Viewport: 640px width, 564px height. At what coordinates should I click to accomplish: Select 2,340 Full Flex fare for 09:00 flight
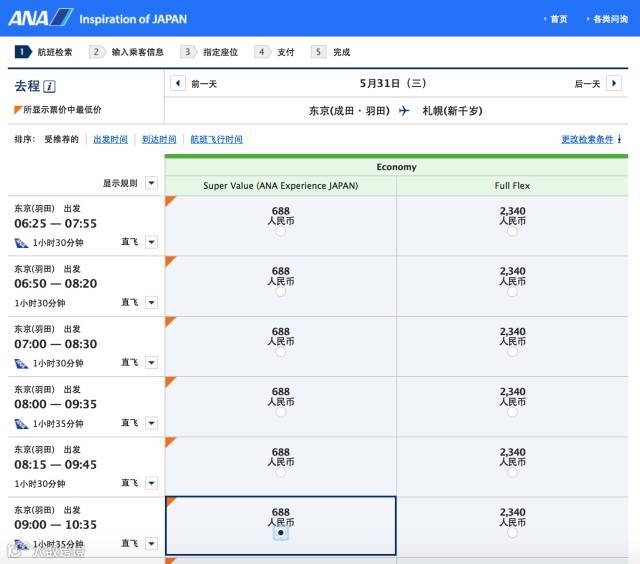point(512,533)
